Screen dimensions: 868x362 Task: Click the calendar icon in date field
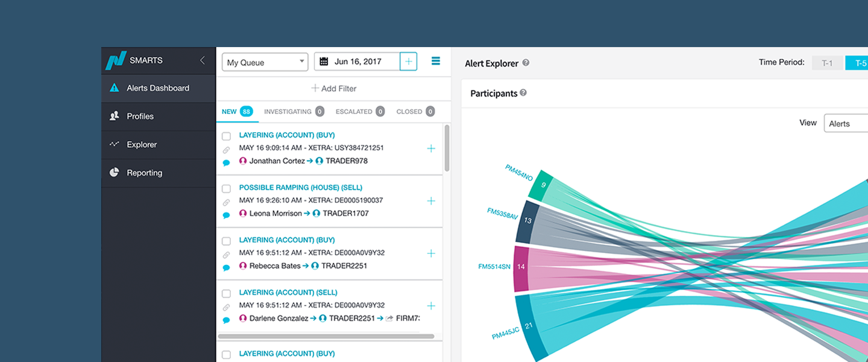coord(324,62)
